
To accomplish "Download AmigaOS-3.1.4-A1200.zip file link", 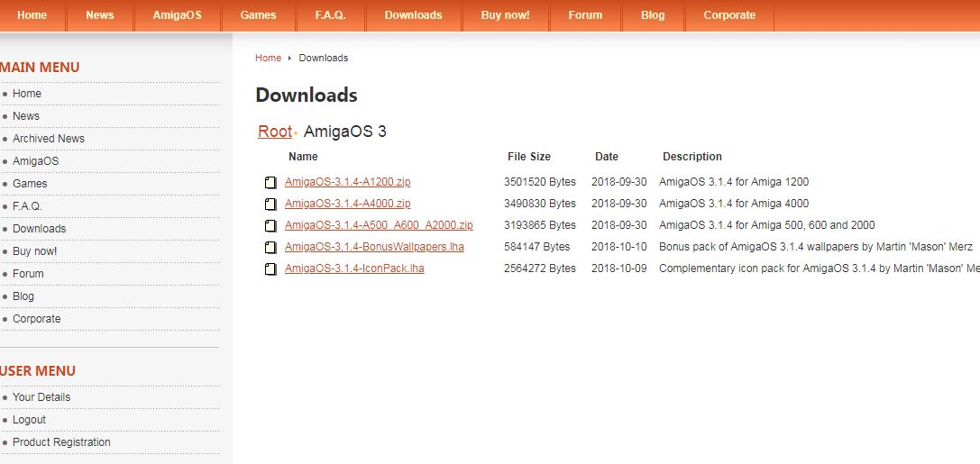I will pyautogui.click(x=347, y=182).
